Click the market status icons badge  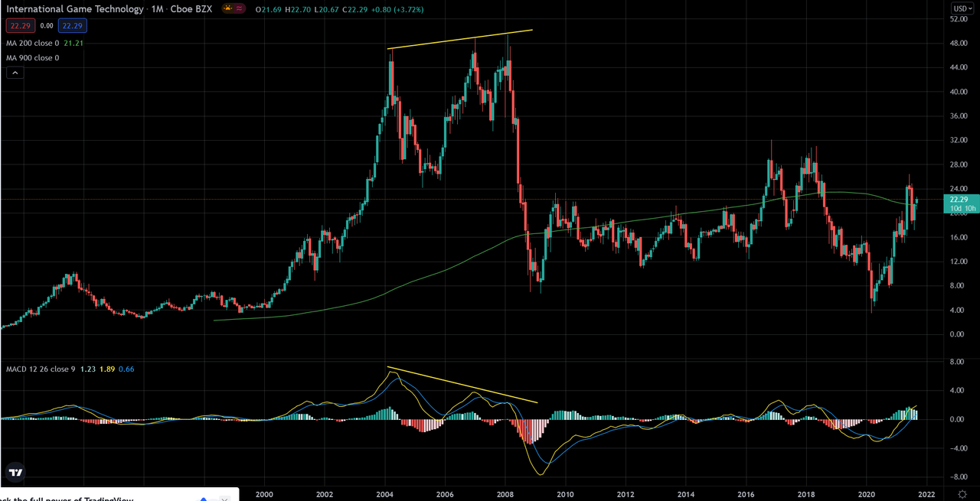[234, 9]
